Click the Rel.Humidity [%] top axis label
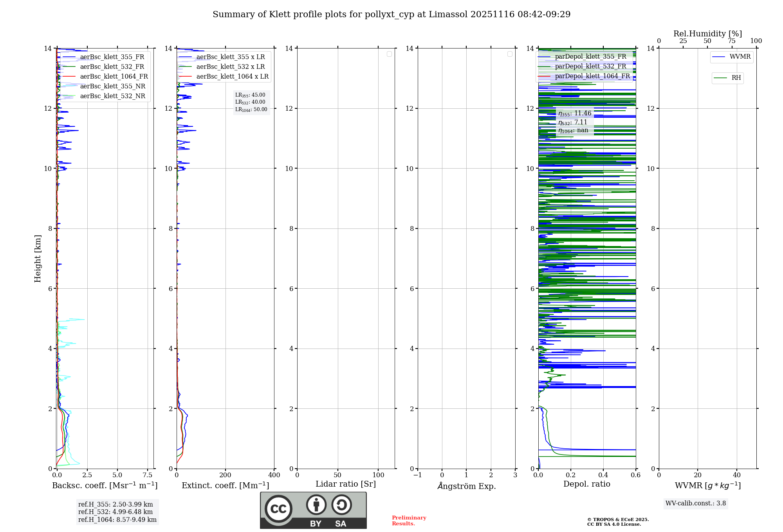This screenshot has width=783, height=532. (x=707, y=34)
